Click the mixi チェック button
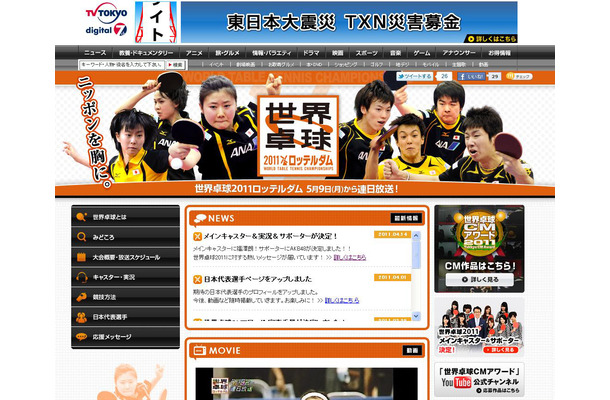The height and width of the screenshot is (400, 610). 519,76
